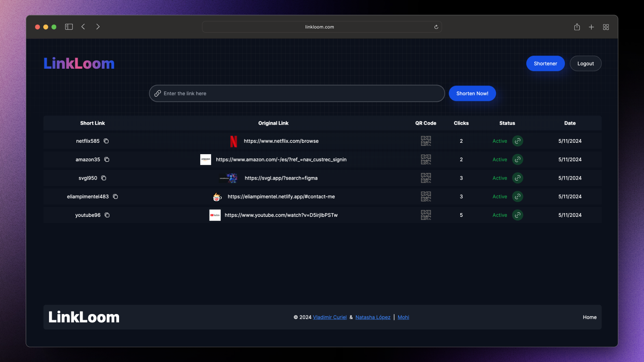Click the youtube96 short link text
Screen dimensions: 644x362
pos(88,215)
